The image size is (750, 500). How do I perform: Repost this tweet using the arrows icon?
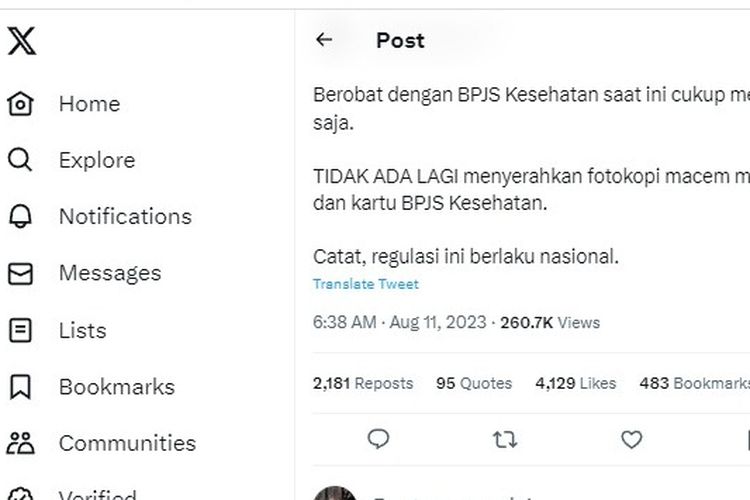point(505,438)
